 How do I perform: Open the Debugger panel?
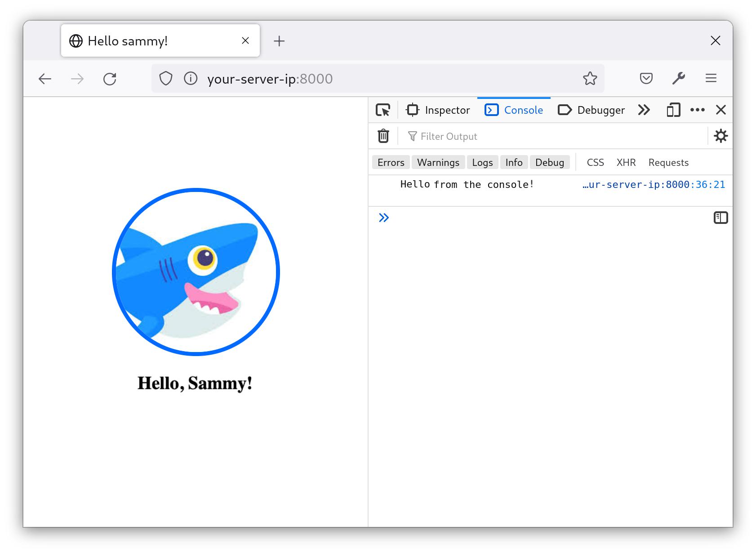pos(591,110)
